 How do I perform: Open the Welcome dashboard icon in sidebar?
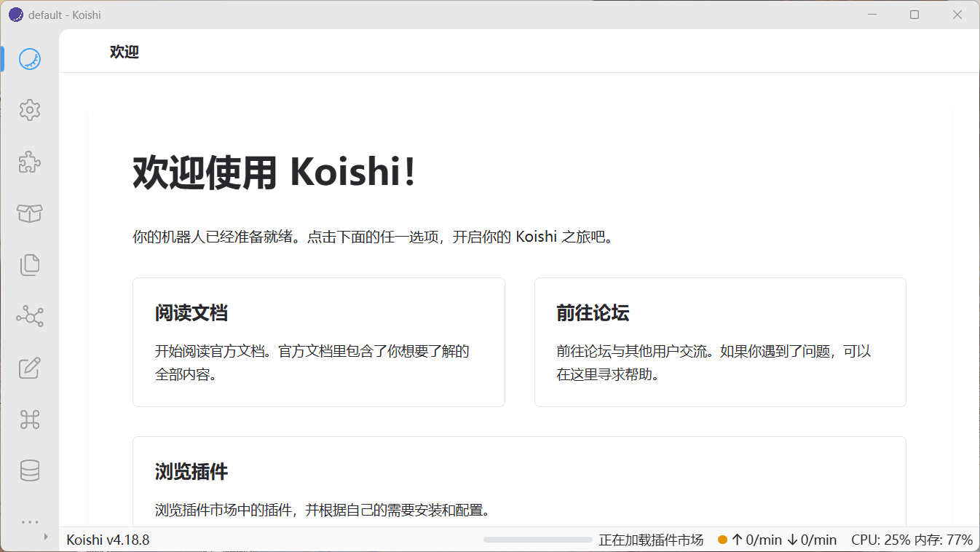click(30, 59)
